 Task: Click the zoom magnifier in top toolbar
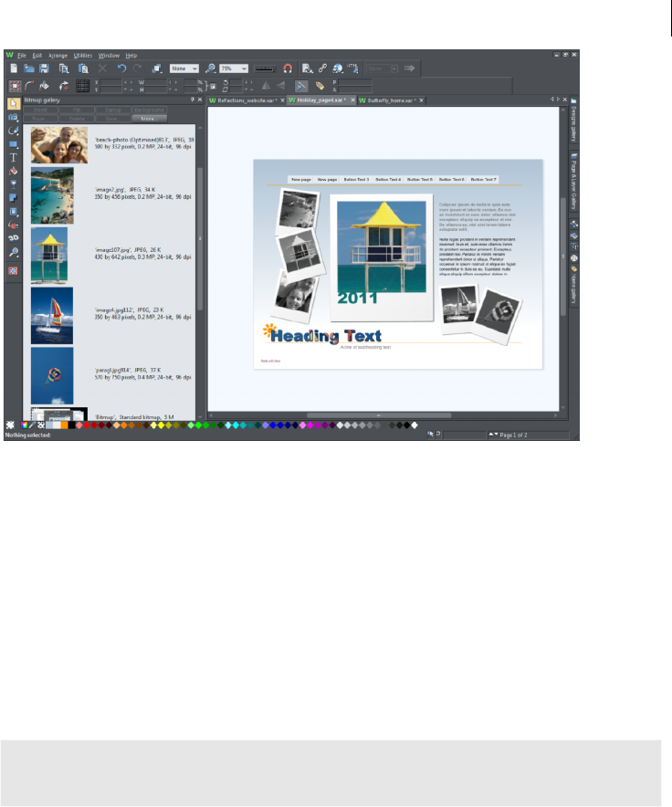(210, 68)
